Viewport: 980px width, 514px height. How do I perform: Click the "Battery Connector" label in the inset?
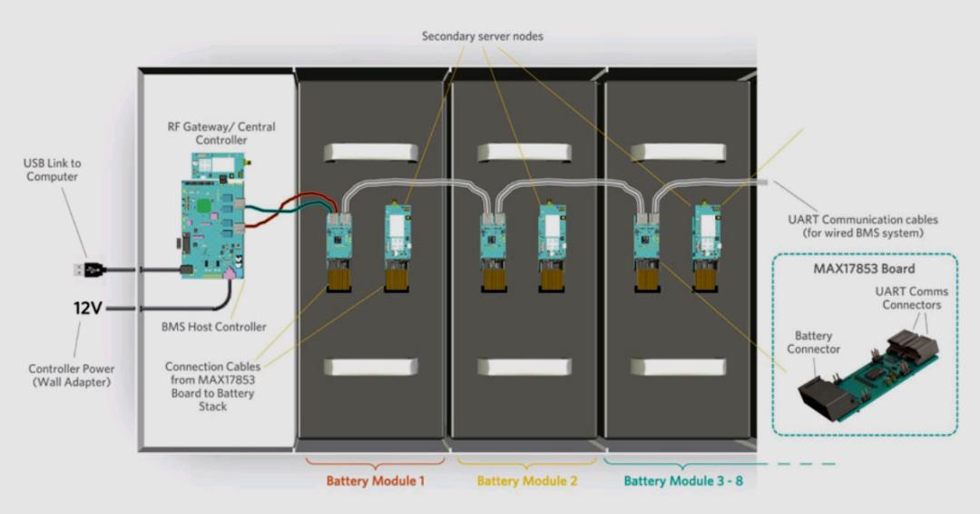tap(813, 342)
